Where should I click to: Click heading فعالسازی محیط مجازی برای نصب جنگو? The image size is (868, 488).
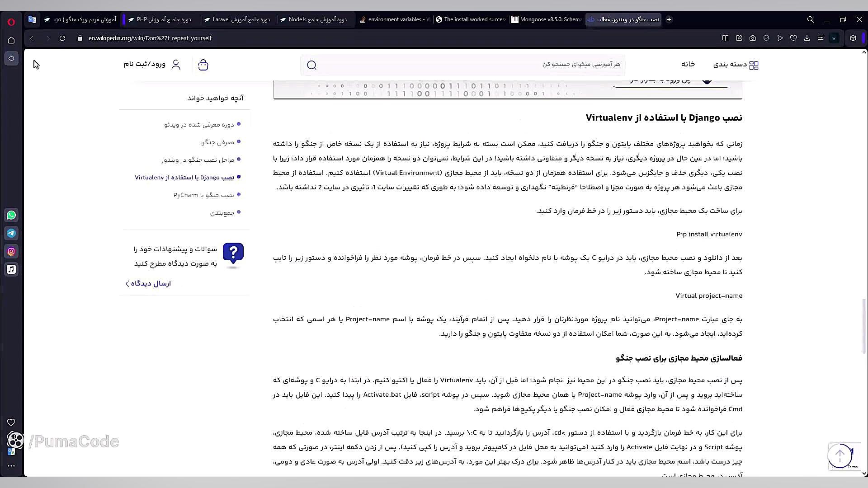[x=679, y=358]
